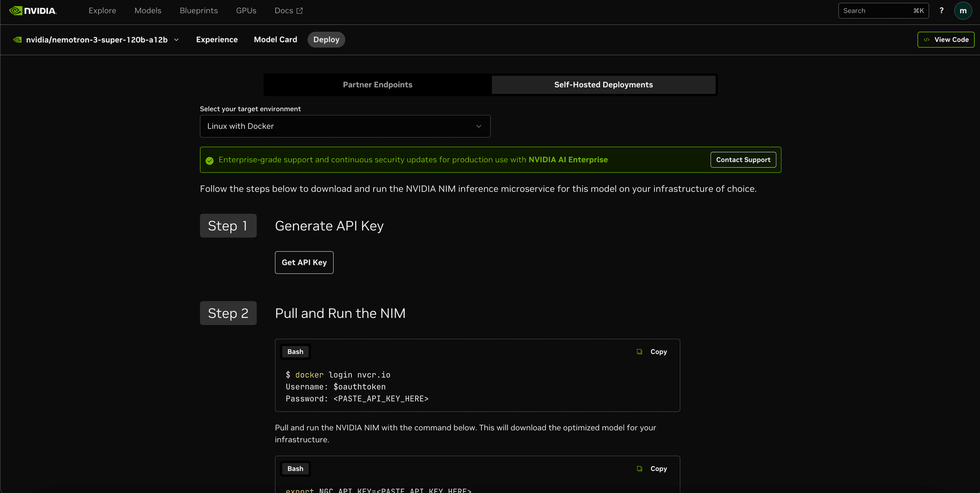980x493 pixels.
Task: Open the Models navigation menu
Action: [148, 10]
